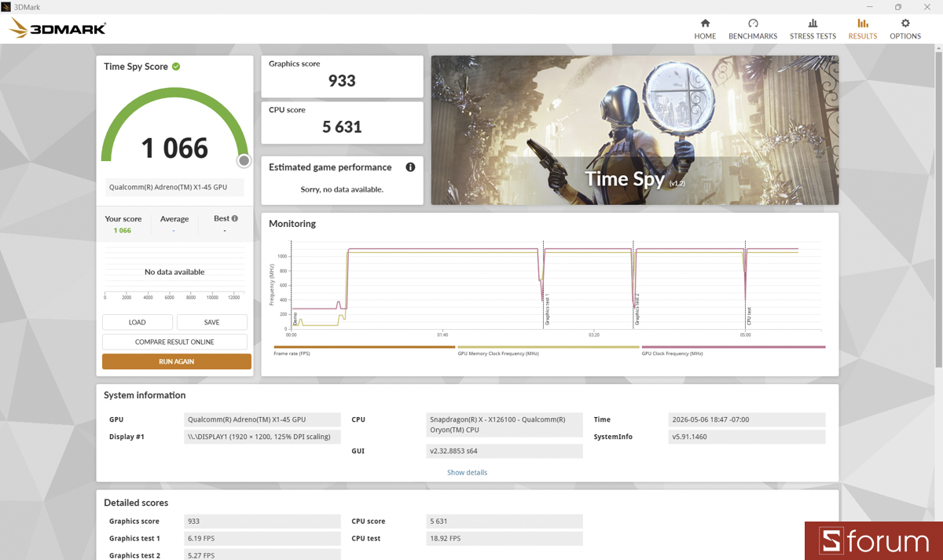Click the System information heading
The image size is (943, 560).
click(x=145, y=395)
